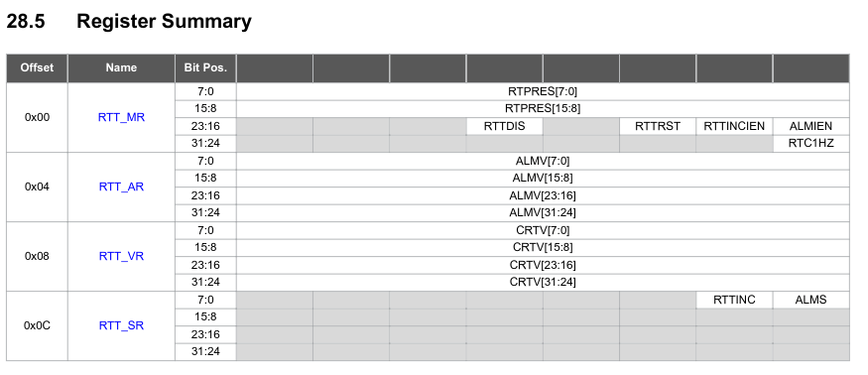Click the RTPRES[15:8] field row
Image resolution: width=868 pixels, height=375 pixels.
543,108
